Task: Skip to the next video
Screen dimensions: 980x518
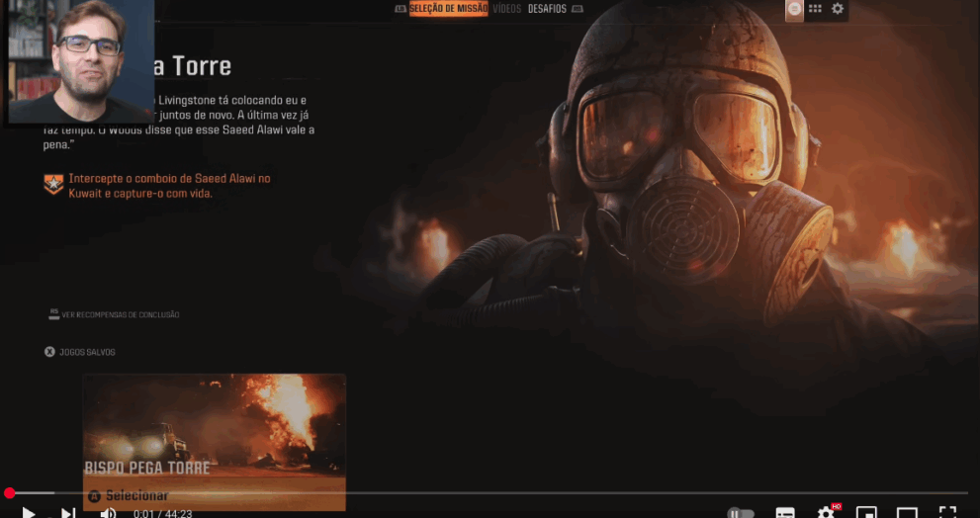Action: (x=68, y=513)
